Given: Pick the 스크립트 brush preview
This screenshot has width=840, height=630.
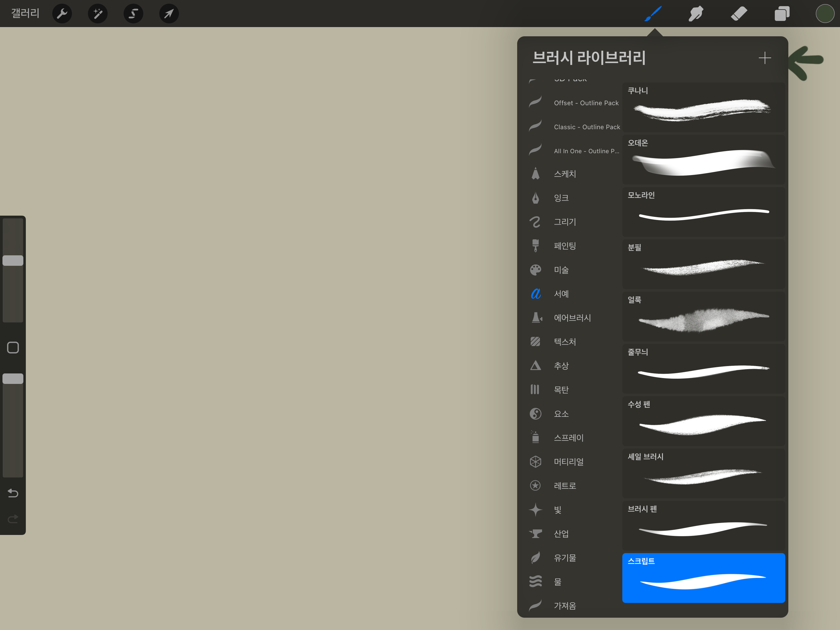Looking at the screenshot, I should pos(703,578).
